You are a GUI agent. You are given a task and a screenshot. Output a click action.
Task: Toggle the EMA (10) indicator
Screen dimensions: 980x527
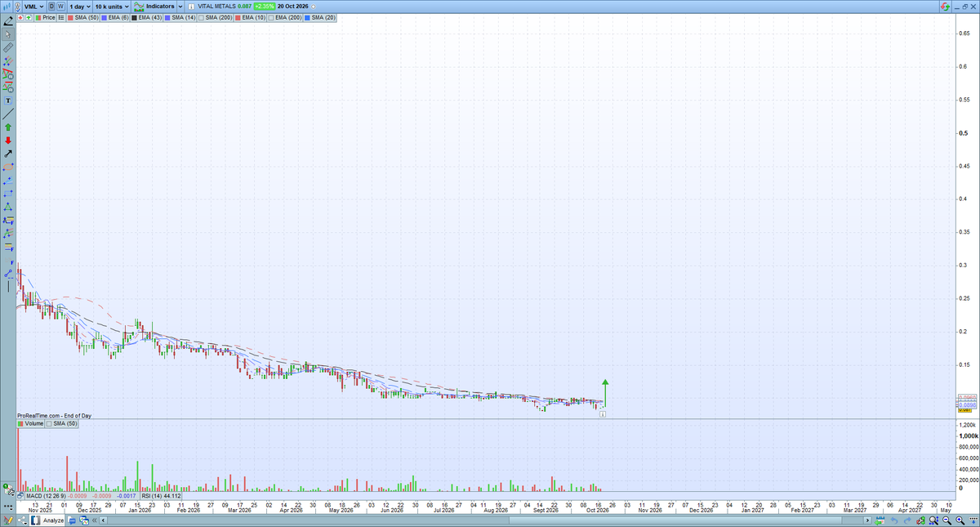click(250, 18)
